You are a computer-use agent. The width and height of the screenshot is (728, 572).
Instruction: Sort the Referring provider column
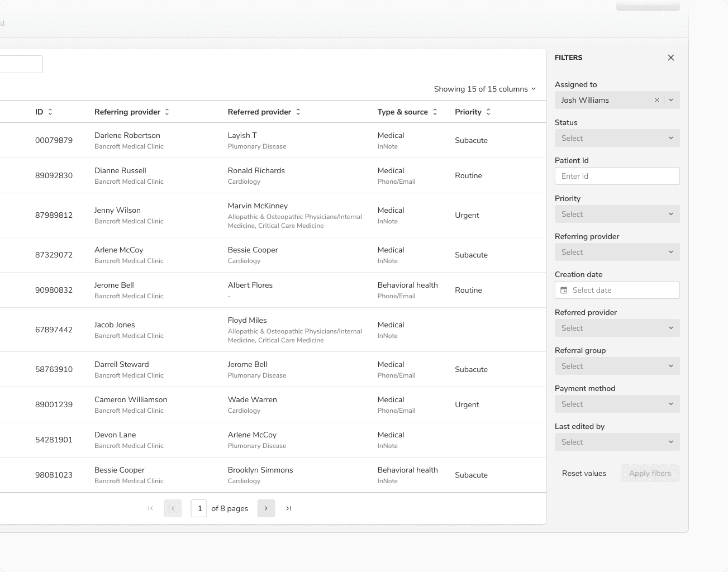(166, 112)
